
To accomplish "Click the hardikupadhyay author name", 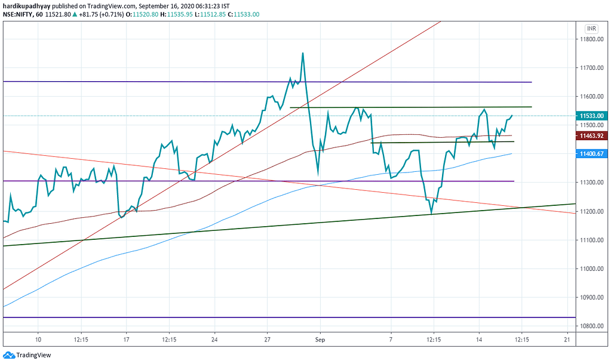I will (x=26, y=6).
